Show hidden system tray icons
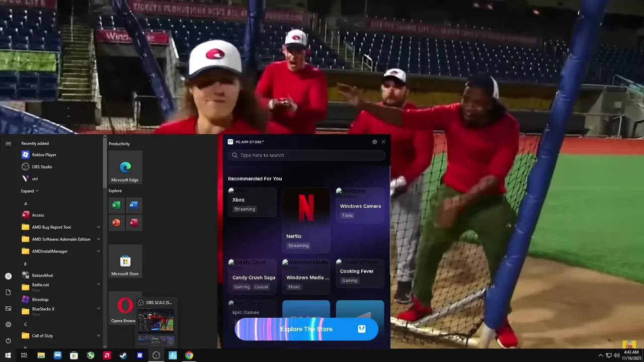The height and width of the screenshot is (362, 644). [600, 355]
